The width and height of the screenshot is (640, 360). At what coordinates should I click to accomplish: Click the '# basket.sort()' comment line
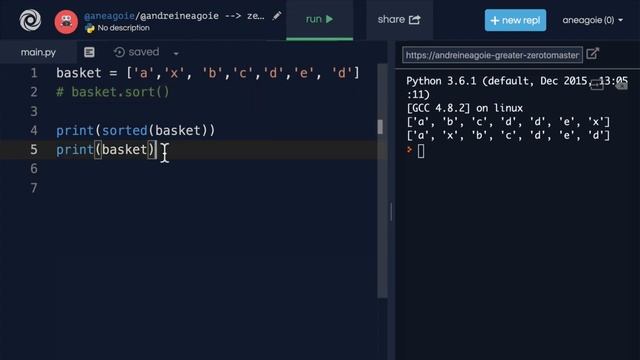tap(113, 92)
